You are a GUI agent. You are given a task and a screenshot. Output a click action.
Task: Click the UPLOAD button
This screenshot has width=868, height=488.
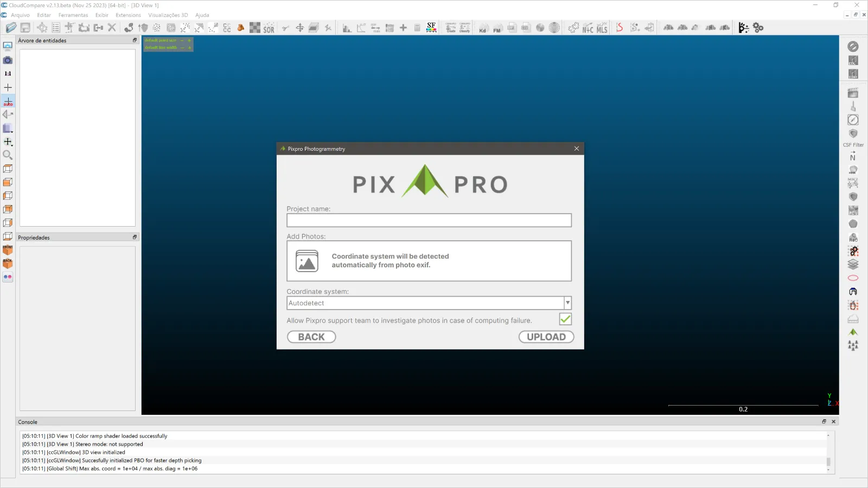click(x=546, y=337)
